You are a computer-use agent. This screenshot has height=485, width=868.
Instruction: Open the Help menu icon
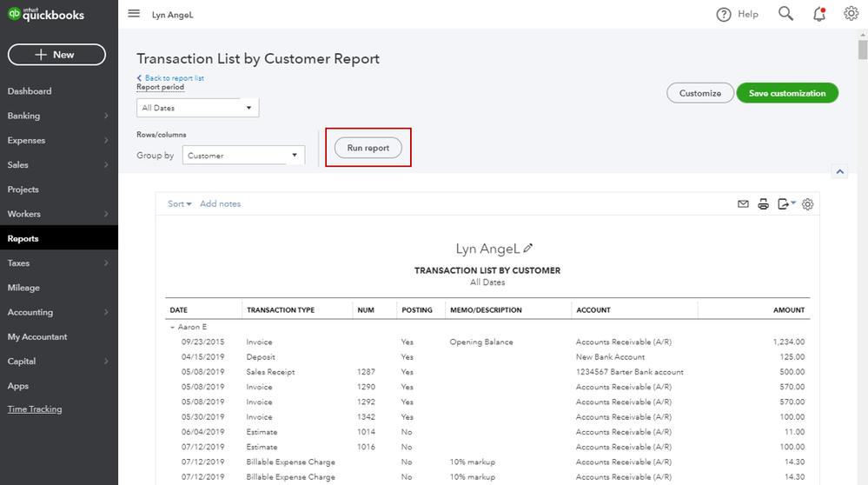coord(724,15)
